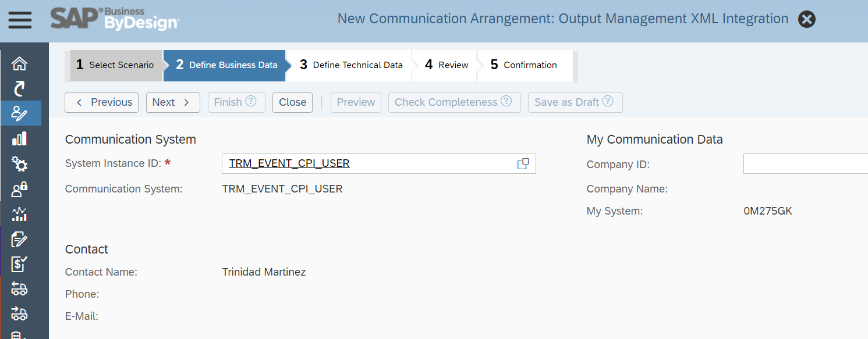Viewport: 868px width, 339px height.
Task: Open the bar chart analytics sidebar icon
Action: 20,138
